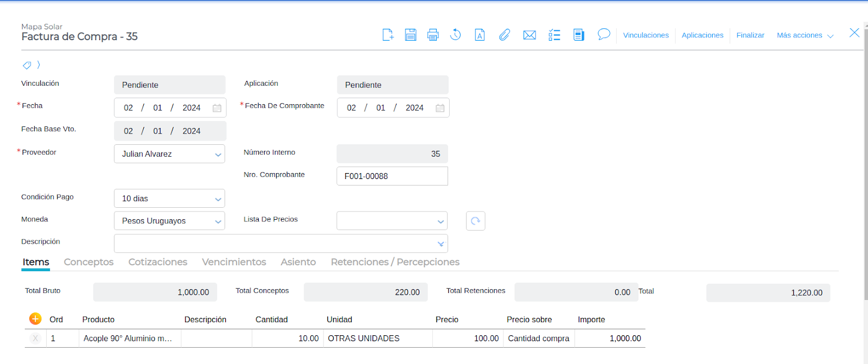Open the Vencimientos tab

(x=234, y=262)
